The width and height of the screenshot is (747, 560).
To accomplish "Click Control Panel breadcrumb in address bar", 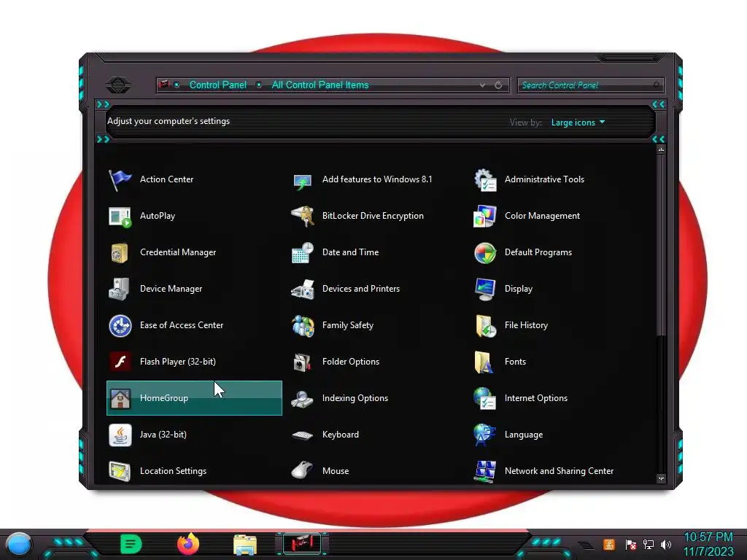I will click(x=217, y=85).
